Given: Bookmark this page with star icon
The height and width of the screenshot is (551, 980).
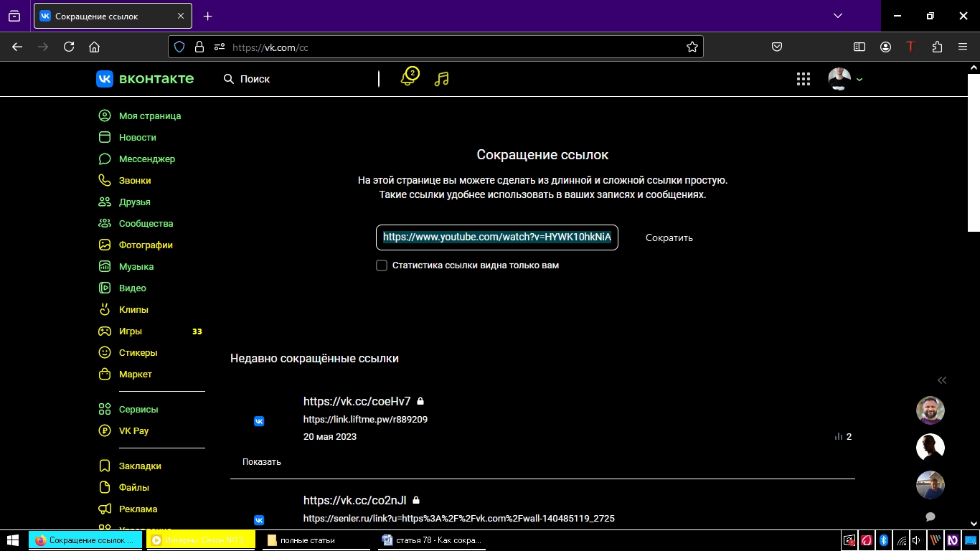Looking at the screenshot, I should pos(692,47).
